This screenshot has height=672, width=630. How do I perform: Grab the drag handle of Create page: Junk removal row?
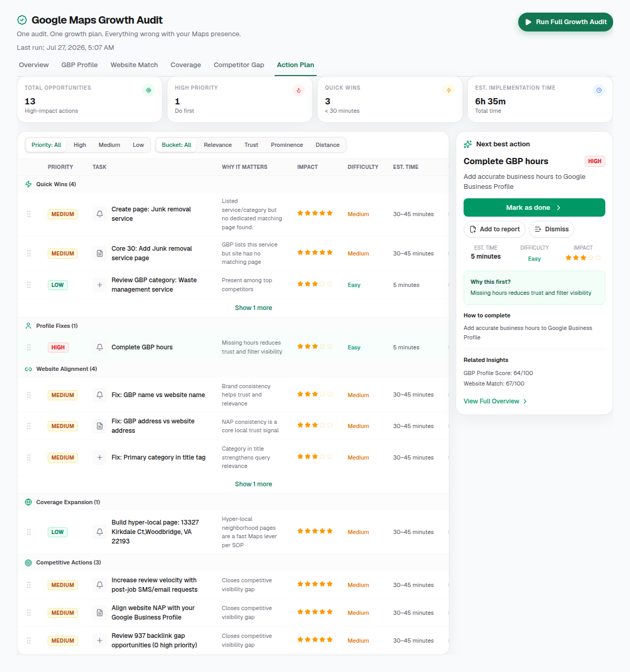pyautogui.click(x=29, y=214)
